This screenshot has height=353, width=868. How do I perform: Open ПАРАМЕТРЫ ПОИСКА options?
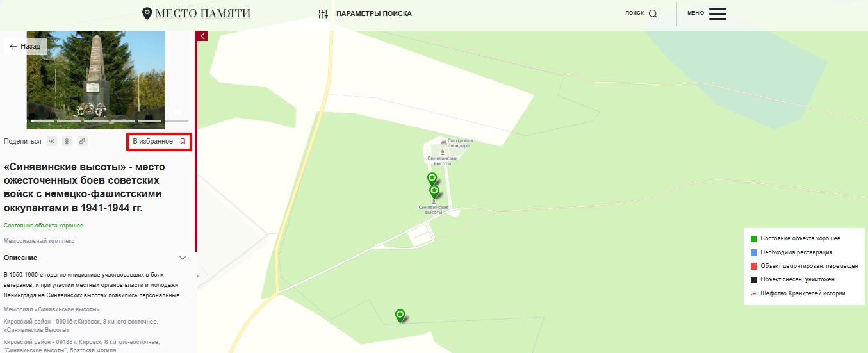tap(374, 13)
